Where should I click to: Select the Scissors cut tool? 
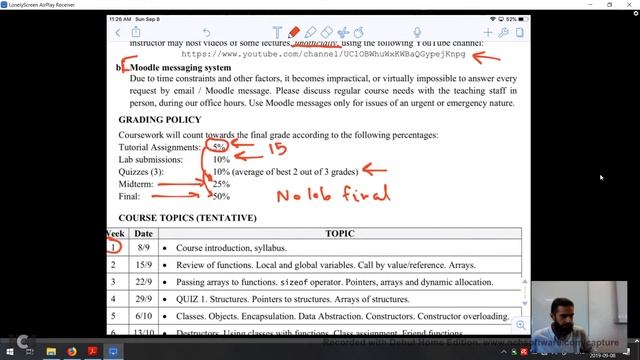343,32
